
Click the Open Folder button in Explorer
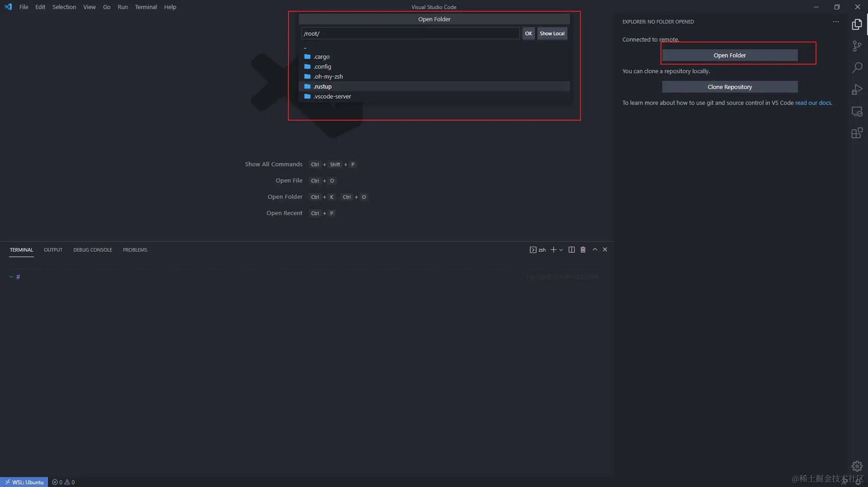[x=730, y=55]
